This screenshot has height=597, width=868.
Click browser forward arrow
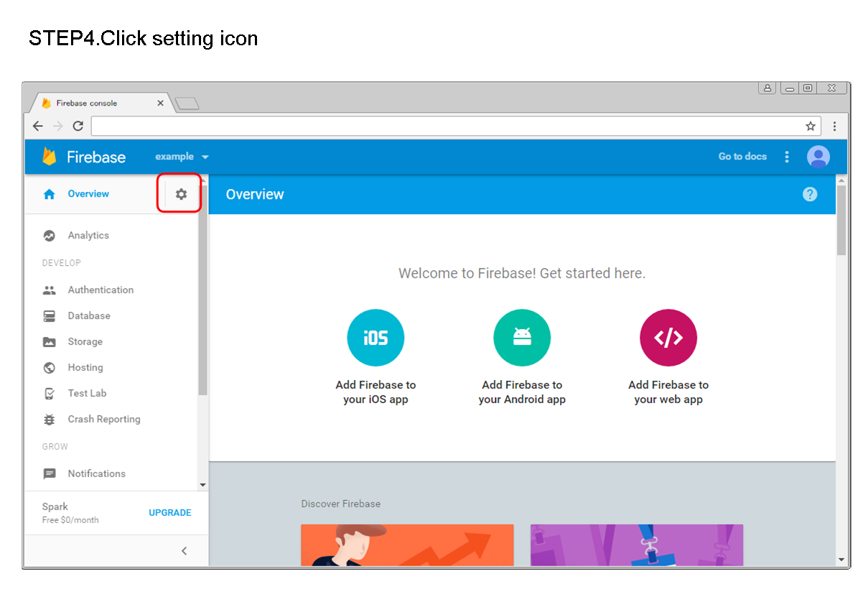(x=58, y=126)
